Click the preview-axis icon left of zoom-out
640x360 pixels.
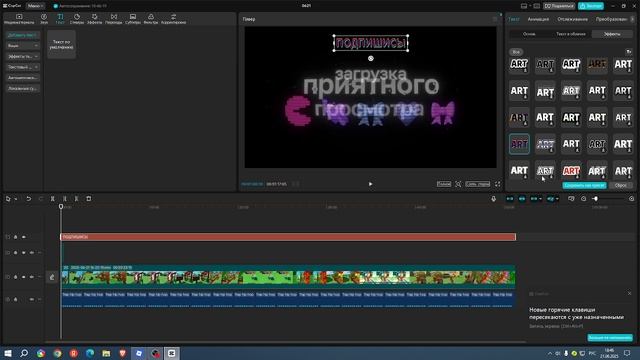571,199
